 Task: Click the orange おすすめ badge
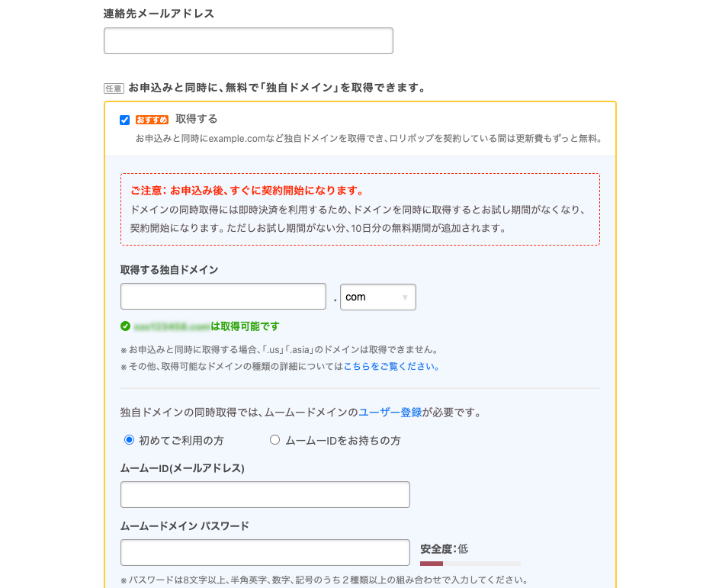pos(152,120)
